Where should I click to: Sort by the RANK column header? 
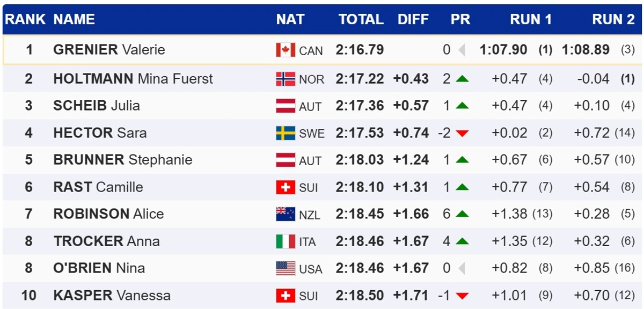[25, 20]
